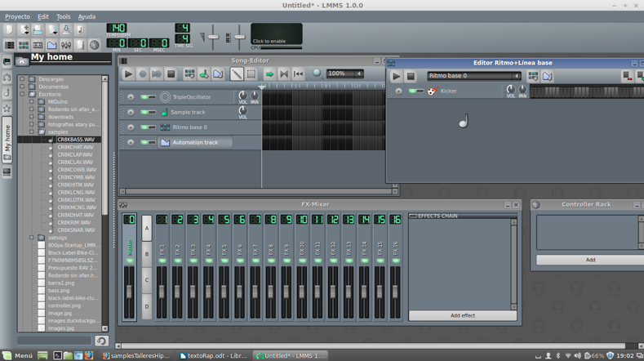Expand the Descargas folder
Screen dimensions: 644x361
(22, 79)
